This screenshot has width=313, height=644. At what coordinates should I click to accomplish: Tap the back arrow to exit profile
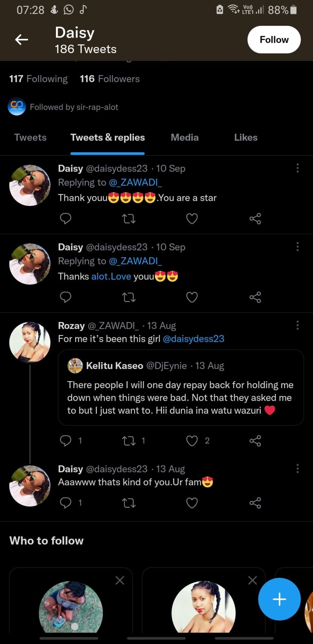(21, 39)
